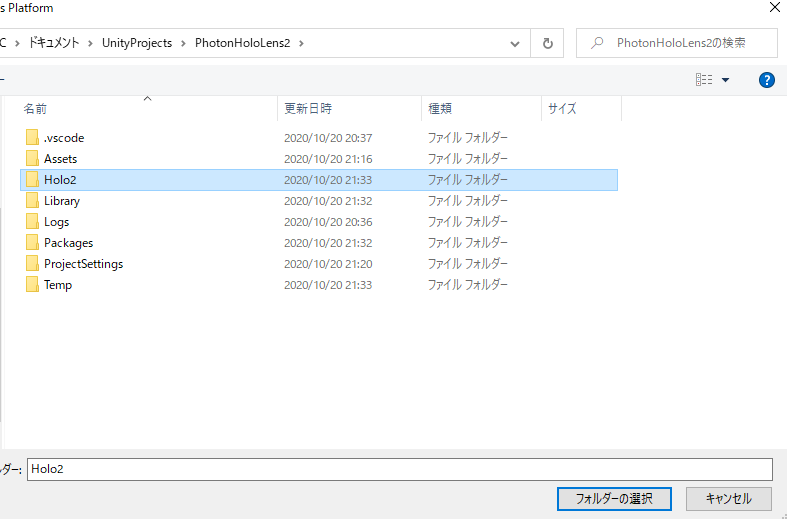Click the Temp folder icon

coord(32,285)
